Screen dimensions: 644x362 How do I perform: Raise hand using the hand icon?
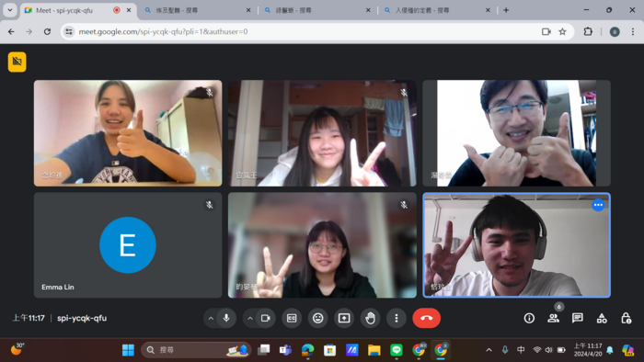370,318
